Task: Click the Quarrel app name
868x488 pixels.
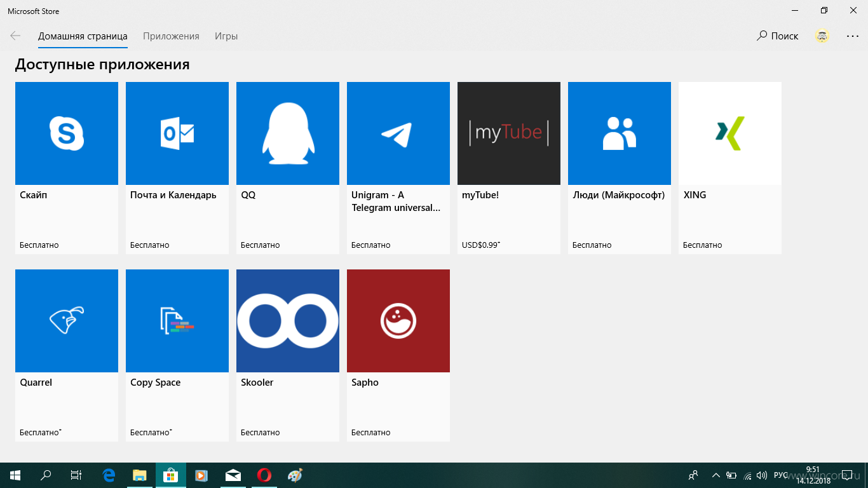Action: [x=36, y=383]
